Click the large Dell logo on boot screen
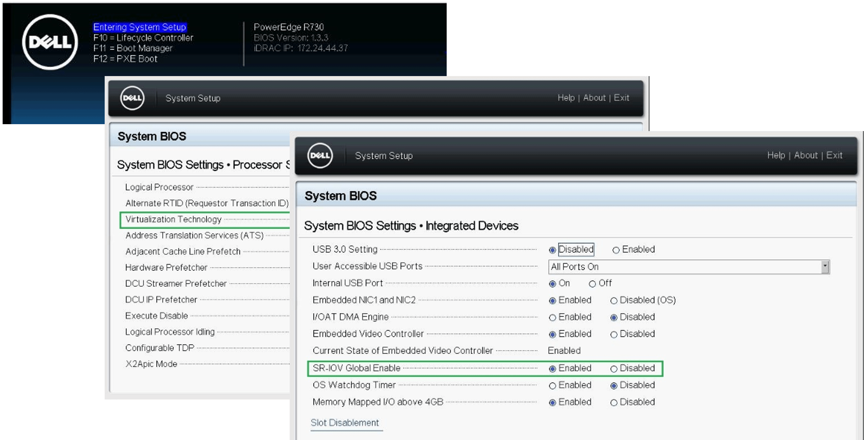Image resolution: width=868 pixels, height=440 pixels. 50,42
